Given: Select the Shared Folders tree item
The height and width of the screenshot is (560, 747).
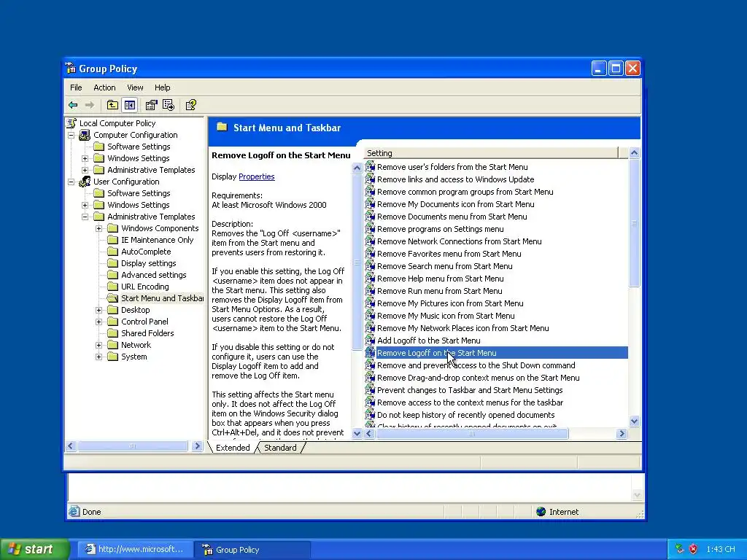Looking at the screenshot, I should pyautogui.click(x=147, y=333).
